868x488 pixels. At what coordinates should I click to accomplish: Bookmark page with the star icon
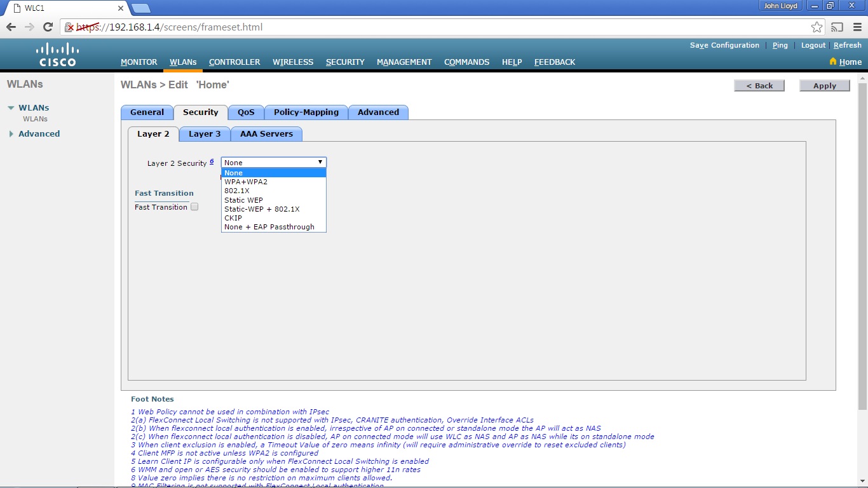pyautogui.click(x=817, y=27)
